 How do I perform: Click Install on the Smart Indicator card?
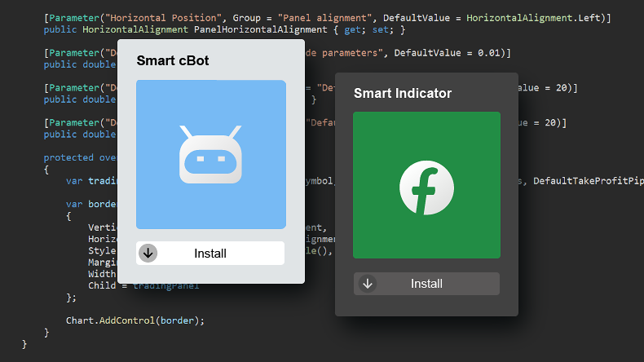426,284
